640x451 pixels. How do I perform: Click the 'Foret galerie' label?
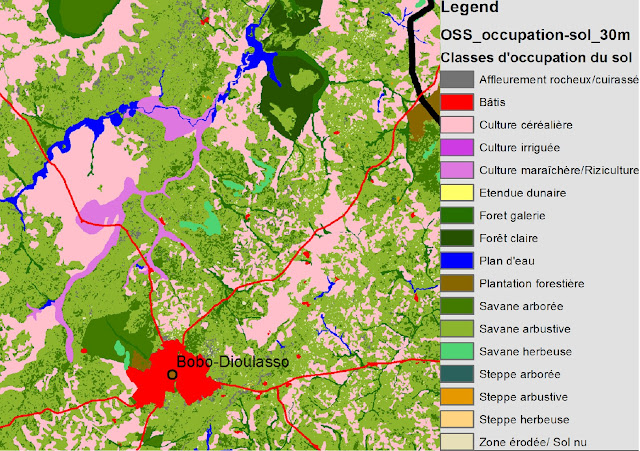click(512, 216)
